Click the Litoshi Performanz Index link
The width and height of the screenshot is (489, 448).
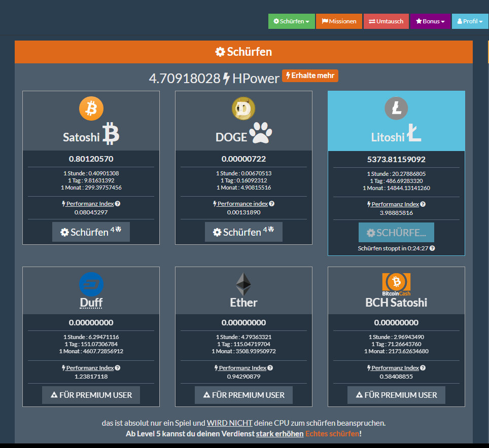point(395,204)
